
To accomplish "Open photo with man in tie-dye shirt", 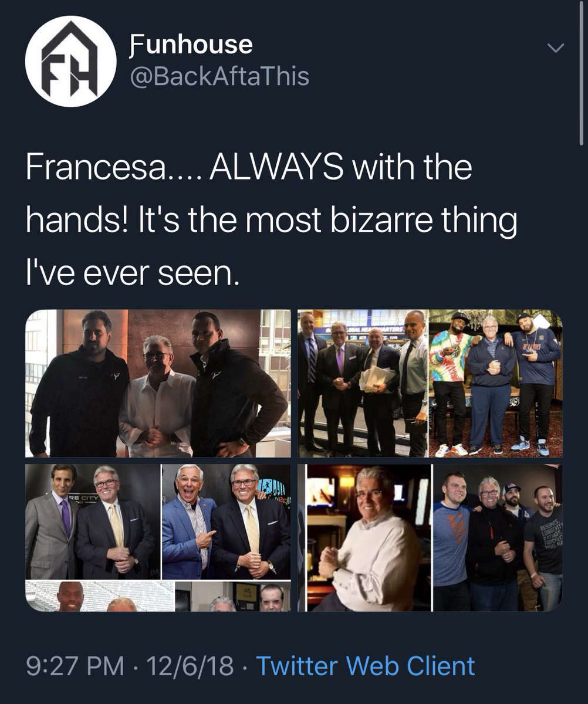I will coord(496,383).
